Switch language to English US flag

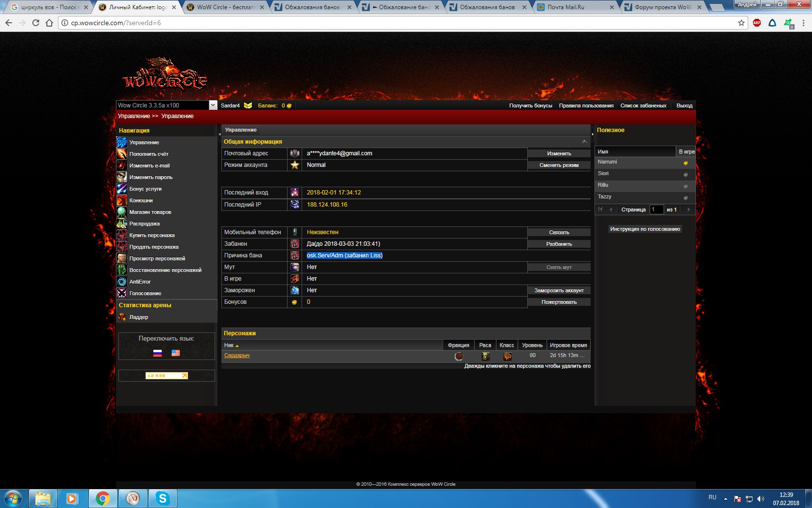point(175,353)
